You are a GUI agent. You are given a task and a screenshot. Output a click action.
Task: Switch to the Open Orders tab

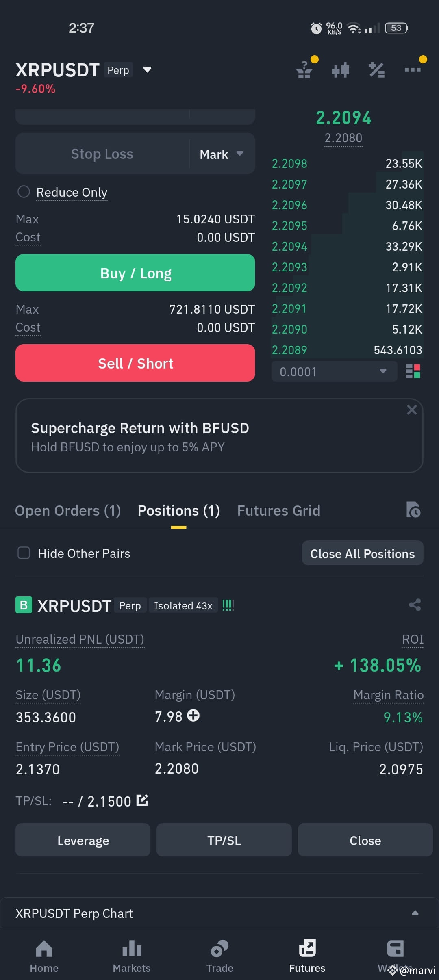[68, 510]
